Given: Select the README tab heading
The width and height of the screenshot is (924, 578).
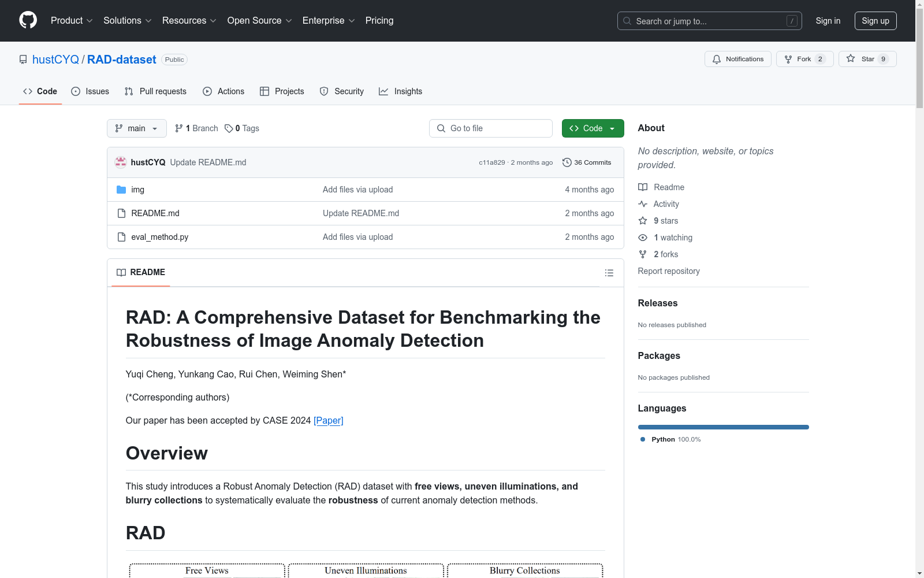Looking at the screenshot, I should point(141,272).
